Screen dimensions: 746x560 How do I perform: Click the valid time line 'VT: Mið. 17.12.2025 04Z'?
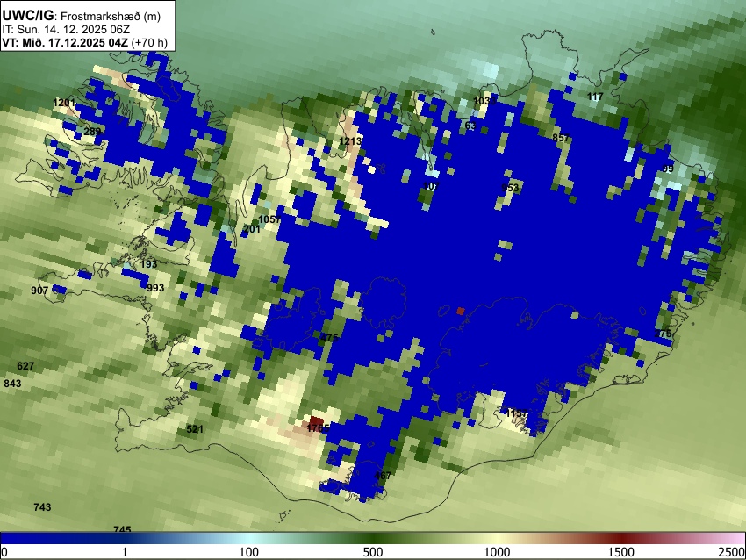pos(65,42)
